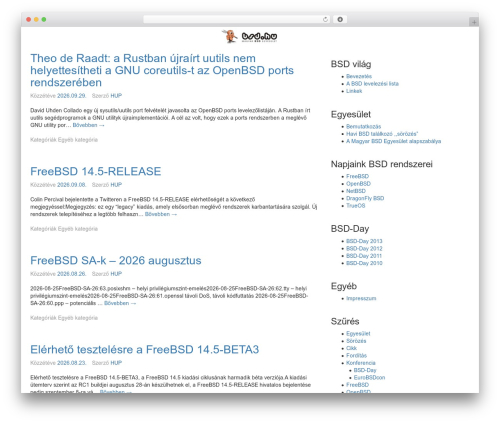Click the date 2026.08.23. link

(72, 363)
